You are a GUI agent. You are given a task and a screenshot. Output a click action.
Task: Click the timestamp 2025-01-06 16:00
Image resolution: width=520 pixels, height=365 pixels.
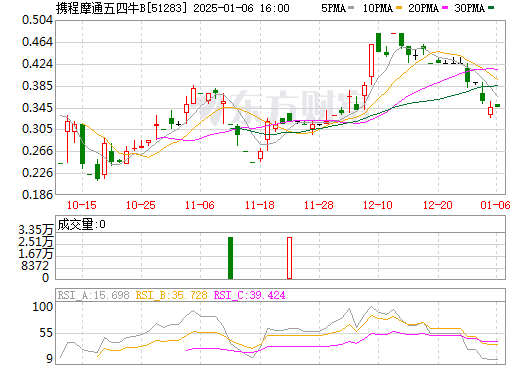click(241, 8)
